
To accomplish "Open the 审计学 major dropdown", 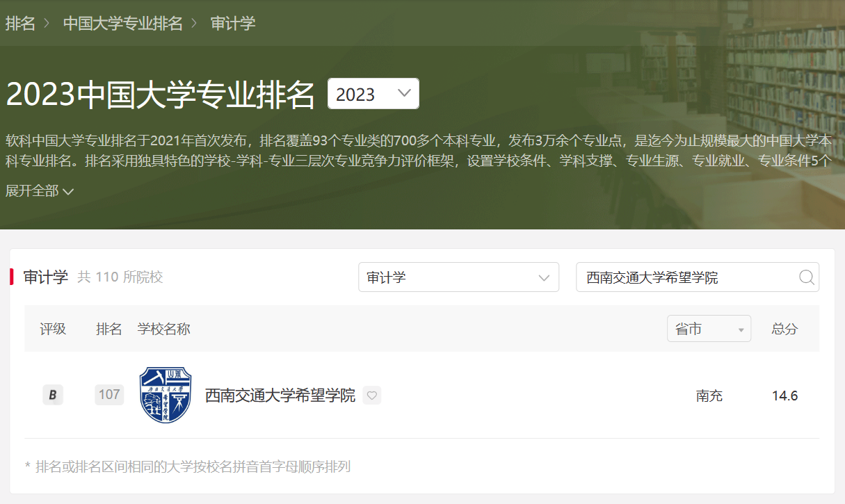I will (458, 277).
